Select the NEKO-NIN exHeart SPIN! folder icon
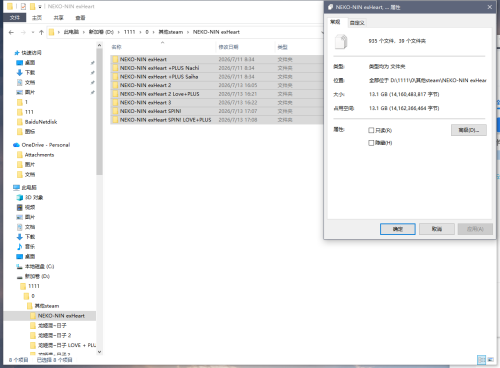 [115, 111]
